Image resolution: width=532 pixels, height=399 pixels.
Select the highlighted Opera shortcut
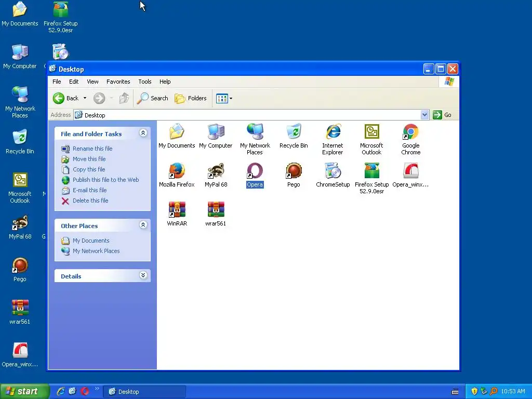[255, 175]
